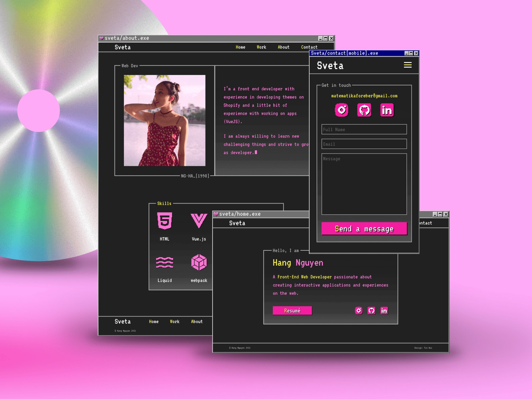Screen dimensions: 532x399
Task: Open Contact in the about window top nav
Action: pyautogui.click(x=309, y=47)
